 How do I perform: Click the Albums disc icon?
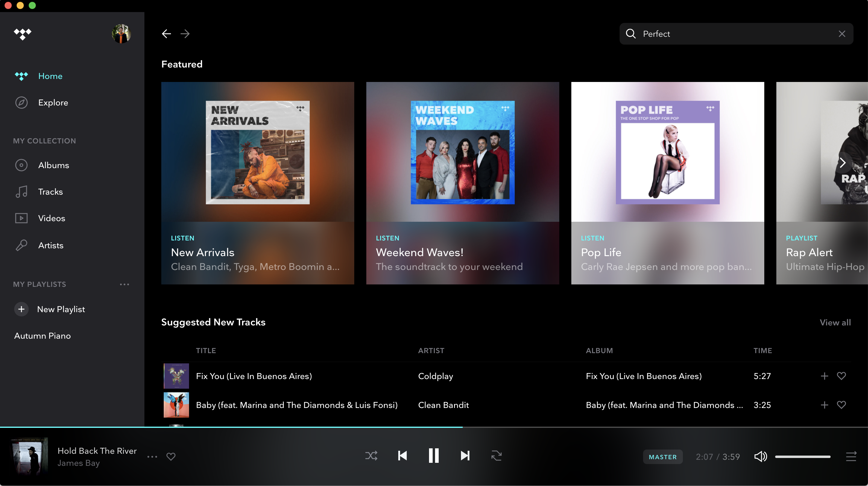click(21, 165)
